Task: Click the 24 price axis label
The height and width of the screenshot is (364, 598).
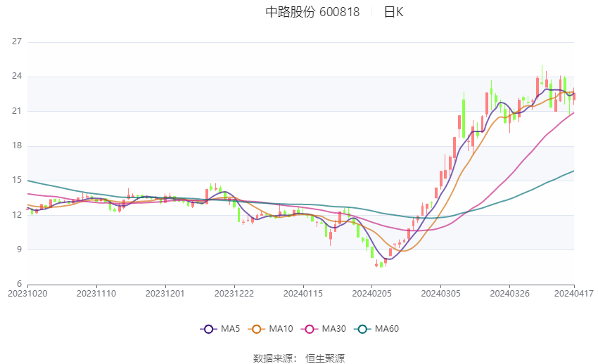Action: (x=17, y=76)
